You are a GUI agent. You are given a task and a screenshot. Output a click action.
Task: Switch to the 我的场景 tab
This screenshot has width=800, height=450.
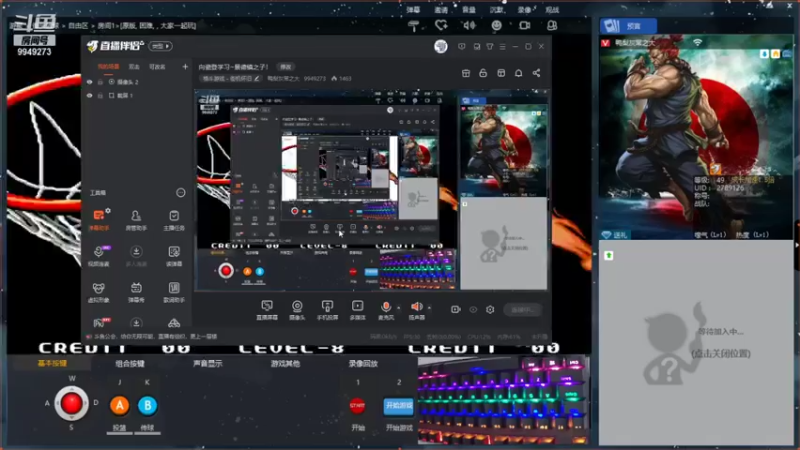(108, 66)
